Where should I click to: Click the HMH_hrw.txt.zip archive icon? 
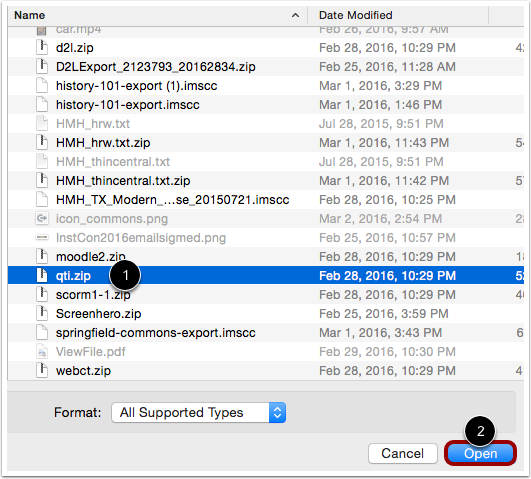(42, 142)
